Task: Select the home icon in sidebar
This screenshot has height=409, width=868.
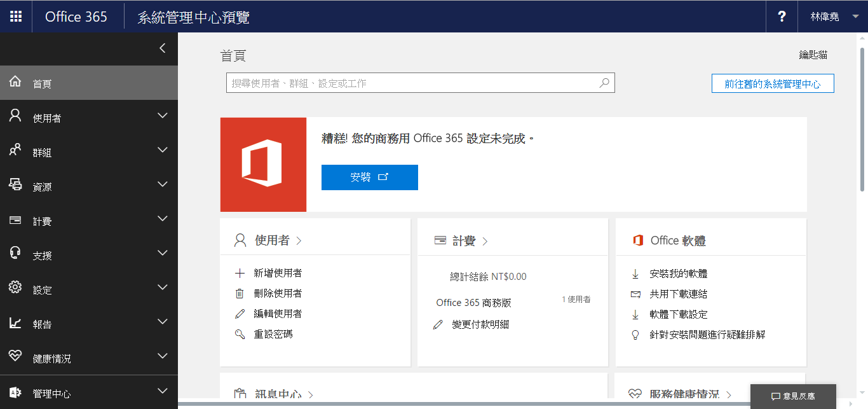Action: click(15, 82)
